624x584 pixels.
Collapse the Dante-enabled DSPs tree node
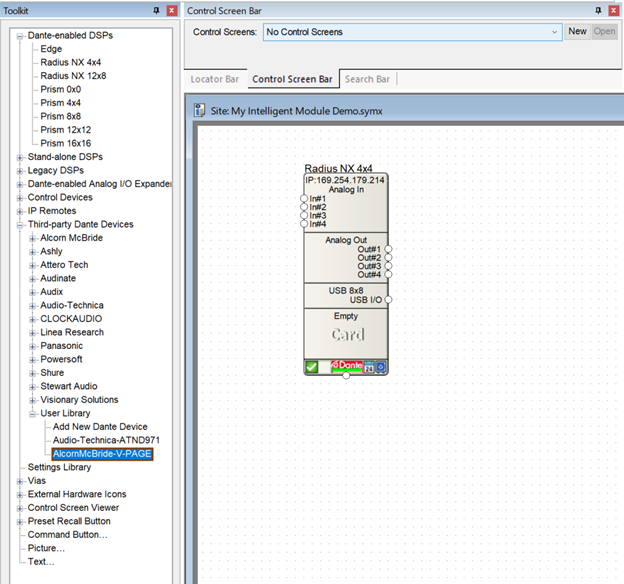point(20,36)
